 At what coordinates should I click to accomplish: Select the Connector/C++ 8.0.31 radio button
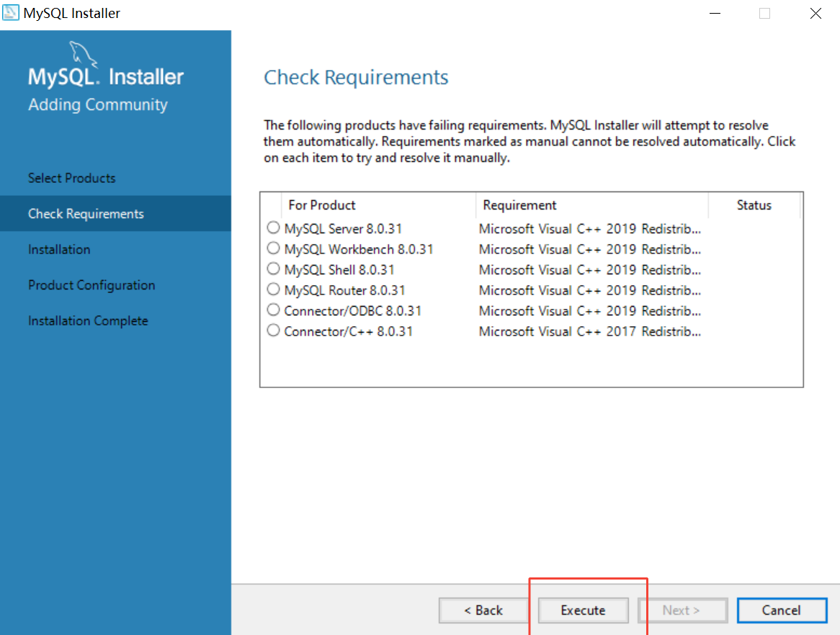click(x=273, y=330)
